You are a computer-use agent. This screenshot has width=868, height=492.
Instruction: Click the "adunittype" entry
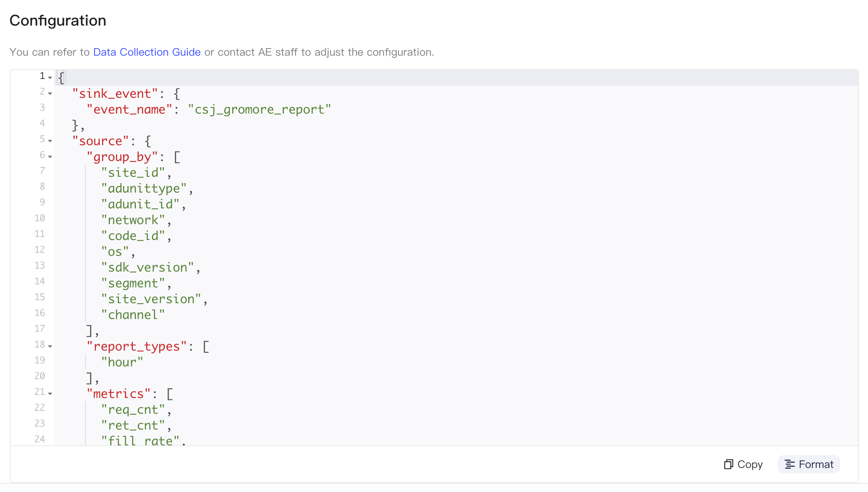[x=144, y=188]
